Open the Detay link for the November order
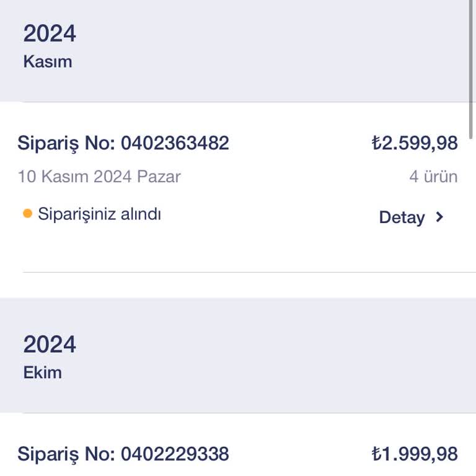476x476 pixels. (x=402, y=218)
